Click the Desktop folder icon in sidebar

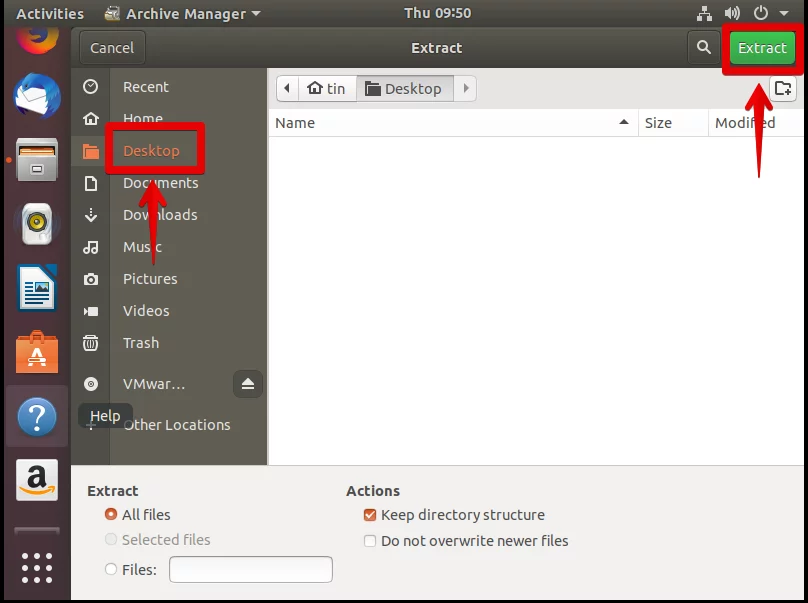91,151
